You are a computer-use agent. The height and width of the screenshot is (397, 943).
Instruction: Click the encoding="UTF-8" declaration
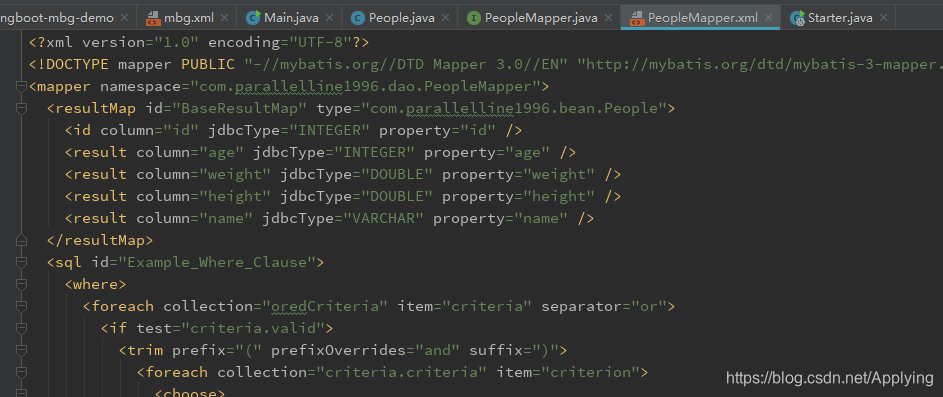click(x=280, y=43)
